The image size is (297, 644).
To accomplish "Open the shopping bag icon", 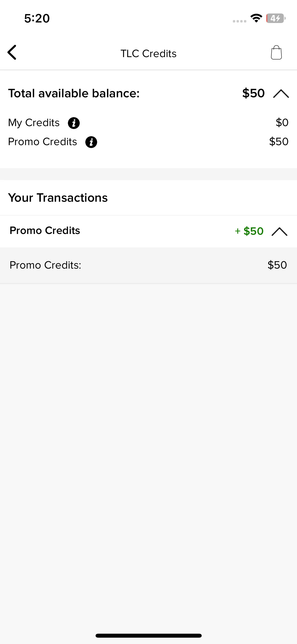I will click(x=276, y=52).
